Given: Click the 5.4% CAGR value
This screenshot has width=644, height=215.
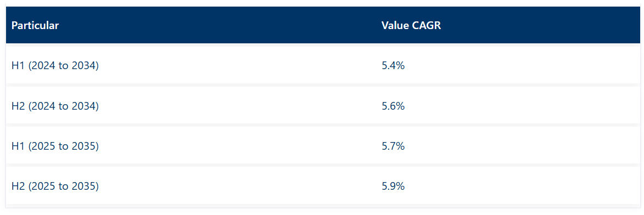Looking at the screenshot, I should point(393,65).
